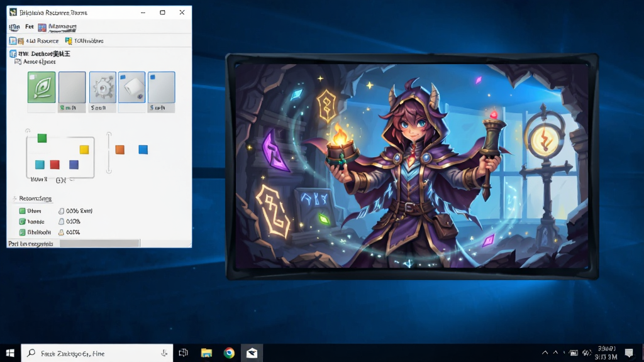The width and height of the screenshot is (644, 362).
Task: Select the gear tile
Action: click(x=103, y=87)
